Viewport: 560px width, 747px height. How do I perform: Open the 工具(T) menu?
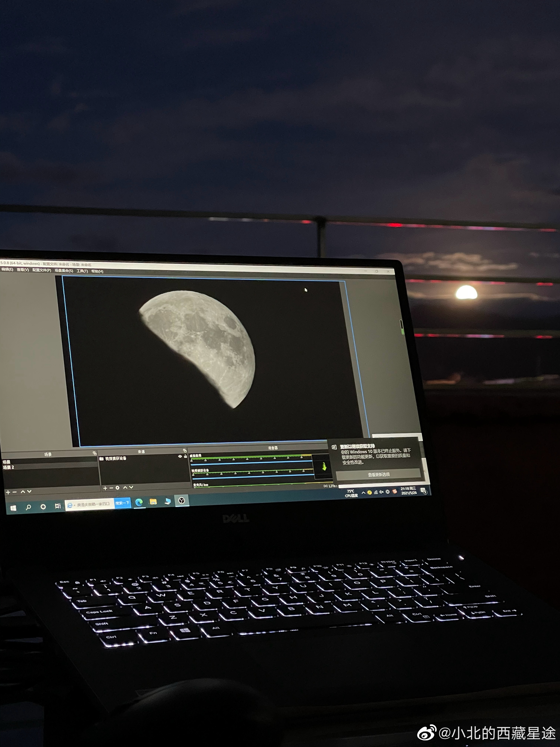click(82, 271)
